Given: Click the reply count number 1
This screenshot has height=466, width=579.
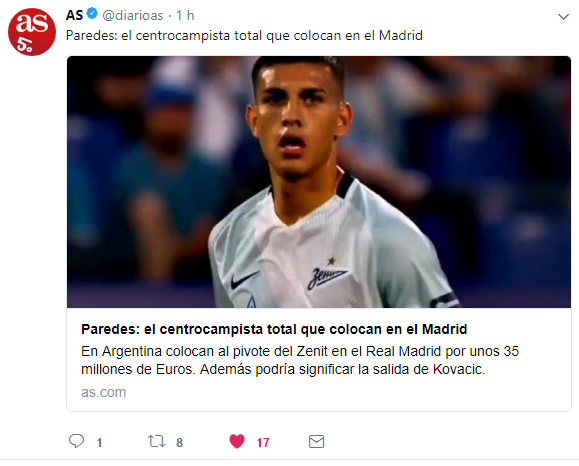Looking at the screenshot, I should pyautogui.click(x=99, y=442).
